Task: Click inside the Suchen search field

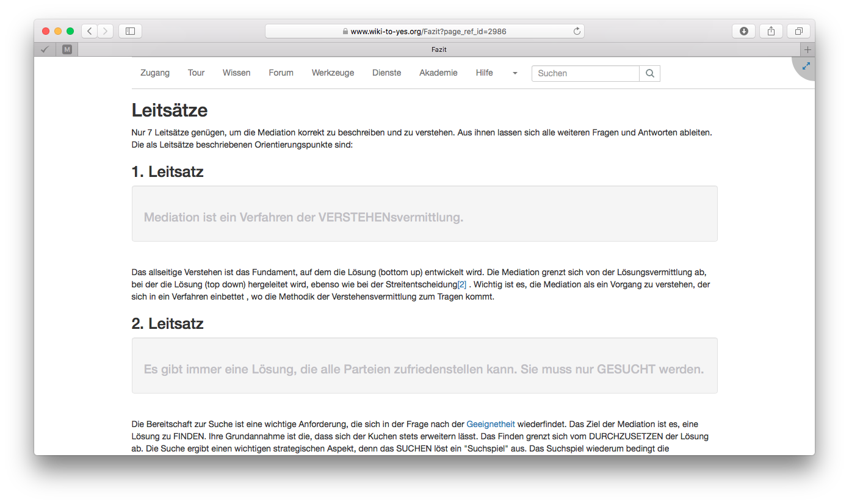Action: pos(585,73)
